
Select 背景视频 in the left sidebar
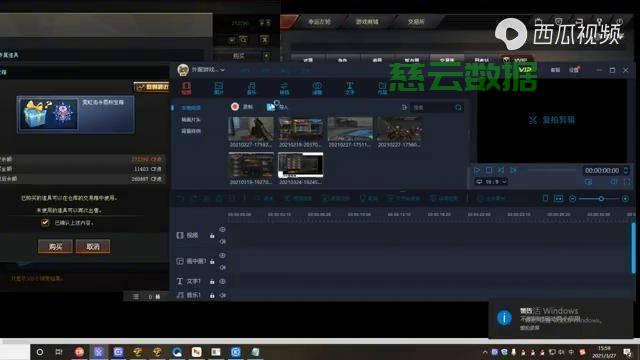coord(191,131)
